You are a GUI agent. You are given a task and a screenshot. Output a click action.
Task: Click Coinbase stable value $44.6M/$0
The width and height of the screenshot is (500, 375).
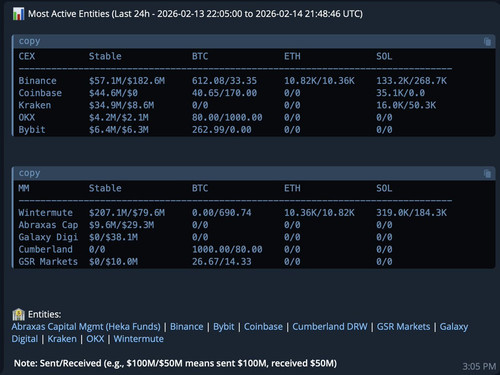(113, 93)
